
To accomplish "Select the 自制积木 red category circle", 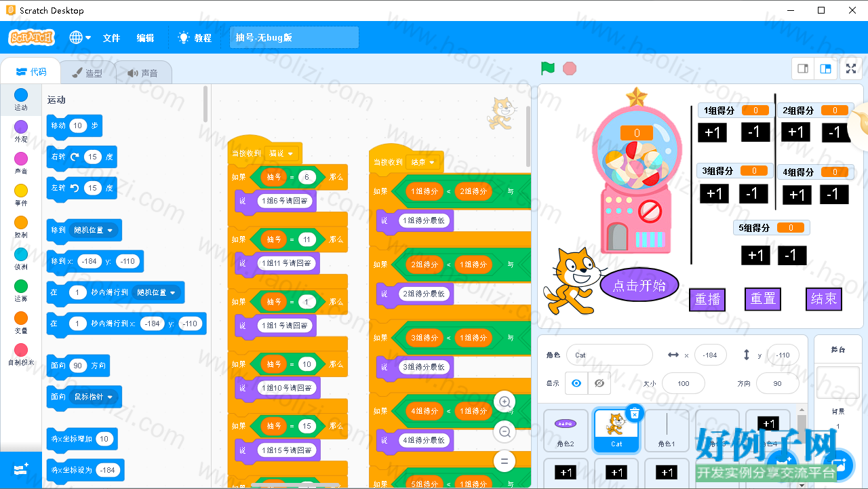I will point(21,350).
